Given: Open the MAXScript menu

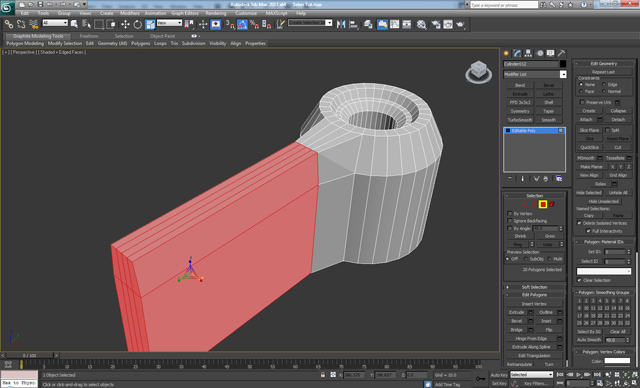Looking at the screenshot, I should pos(276,13).
